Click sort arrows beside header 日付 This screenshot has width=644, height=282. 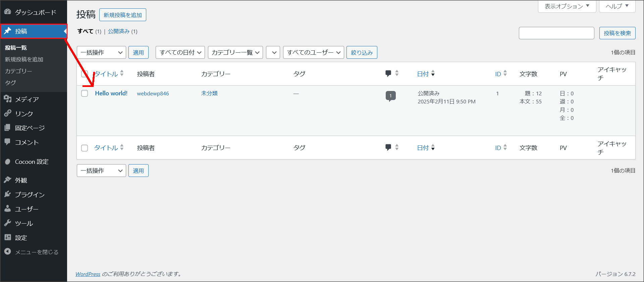[x=433, y=73]
